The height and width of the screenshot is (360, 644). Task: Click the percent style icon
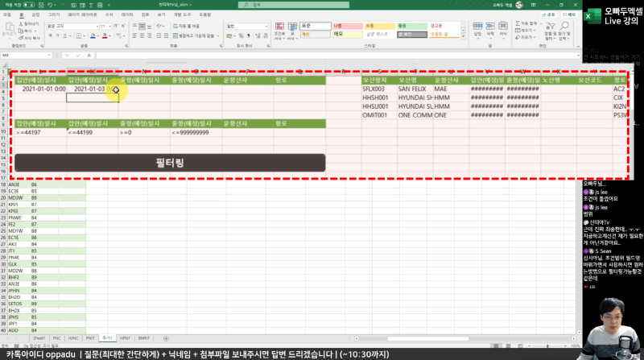[x=241, y=36]
